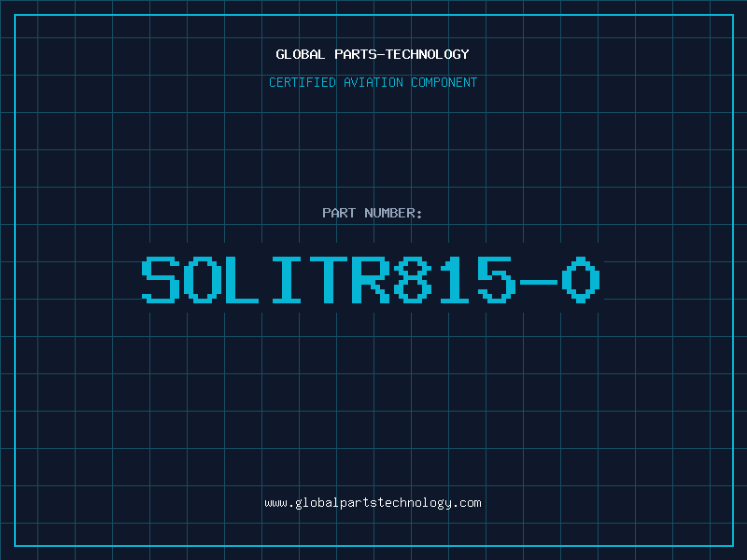The width and height of the screenshot is (747, 560).
Task: Open the www.globalpartstechnology.com link
Action: click(373, 503)
